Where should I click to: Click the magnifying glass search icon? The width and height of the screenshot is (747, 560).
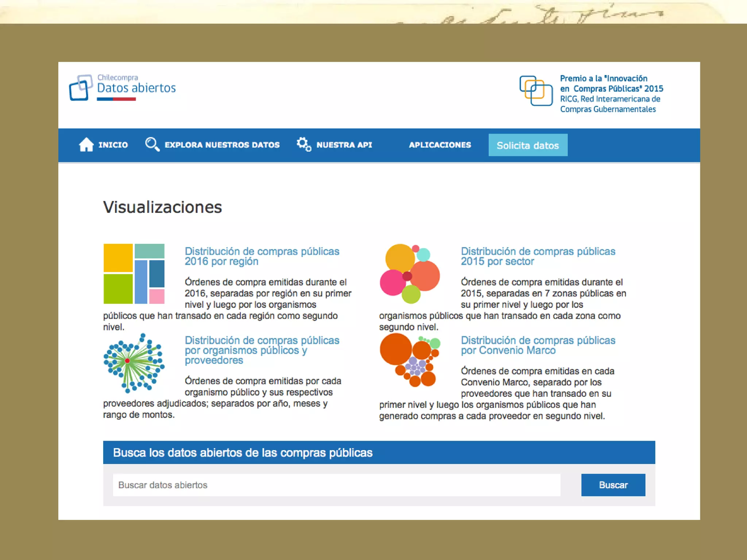click(152, 144)
